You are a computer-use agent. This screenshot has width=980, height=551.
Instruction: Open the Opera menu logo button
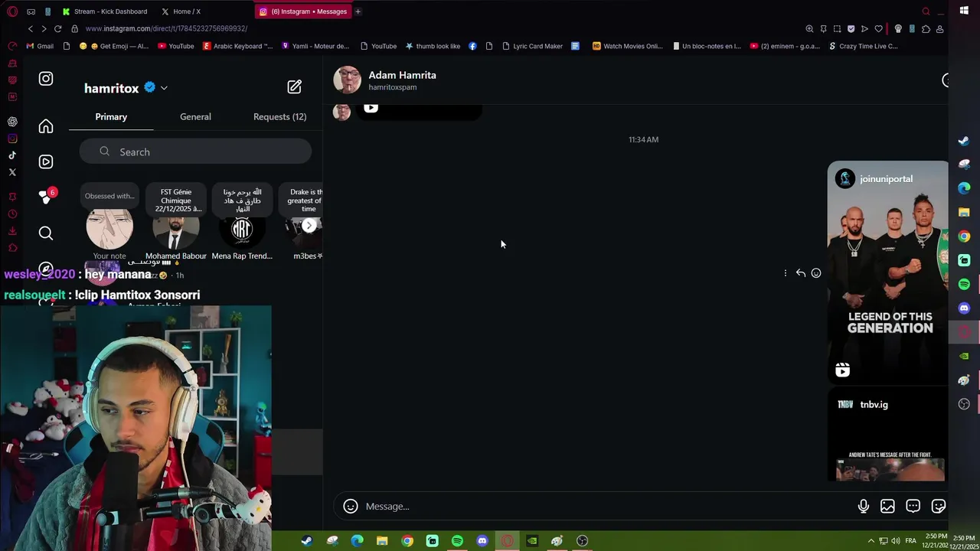[x=12, y=11]
